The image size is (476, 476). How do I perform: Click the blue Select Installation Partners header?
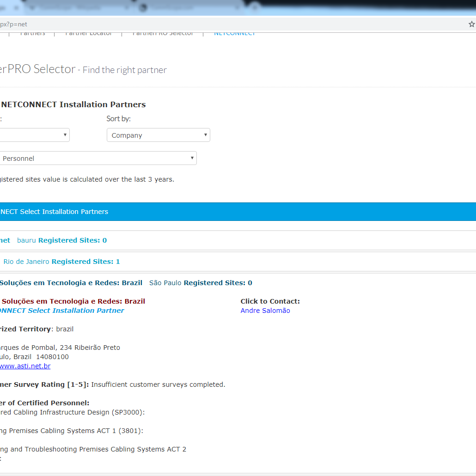(x=238, y=212)
